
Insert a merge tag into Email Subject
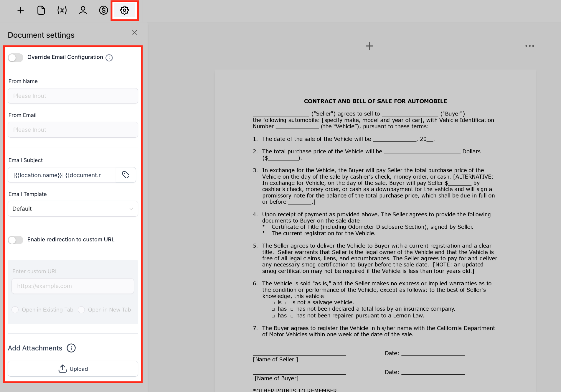126,175
